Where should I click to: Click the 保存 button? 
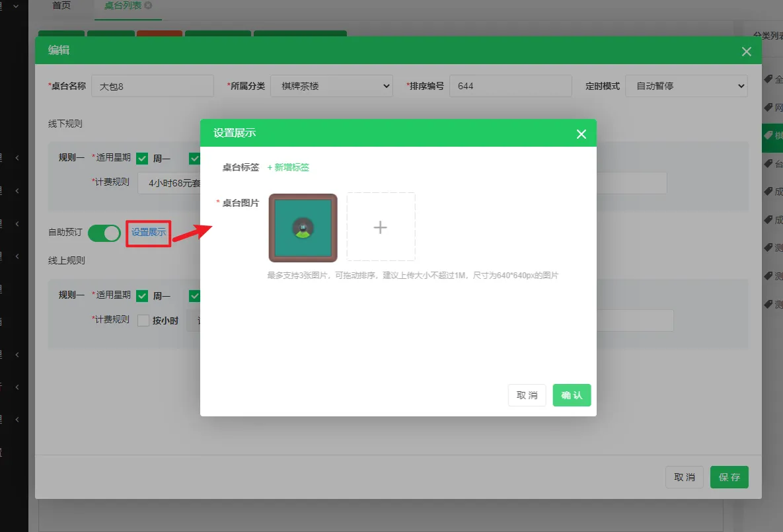[729, 477]
